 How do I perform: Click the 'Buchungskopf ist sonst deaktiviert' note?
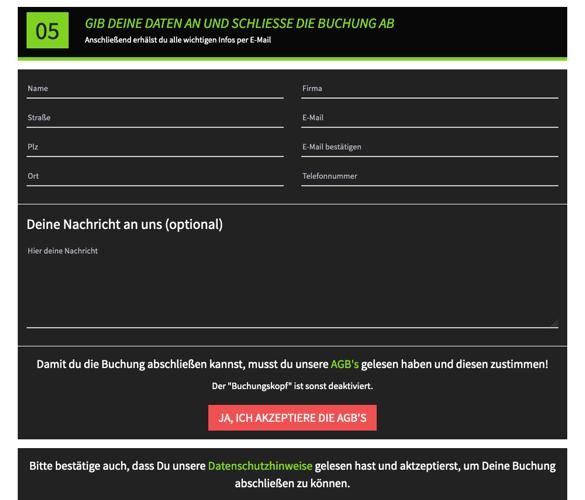coord(292,386)
